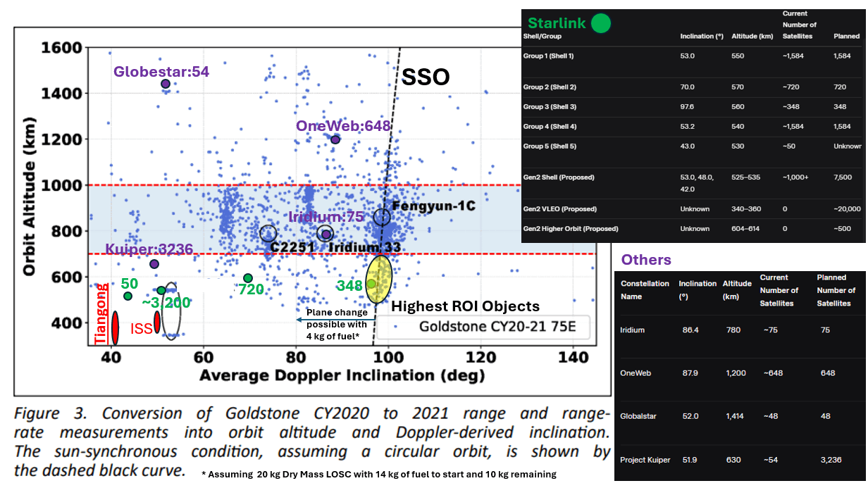Select Project Kuiper row name
This screenshot has height=488, width=868.
click(645, 460)
